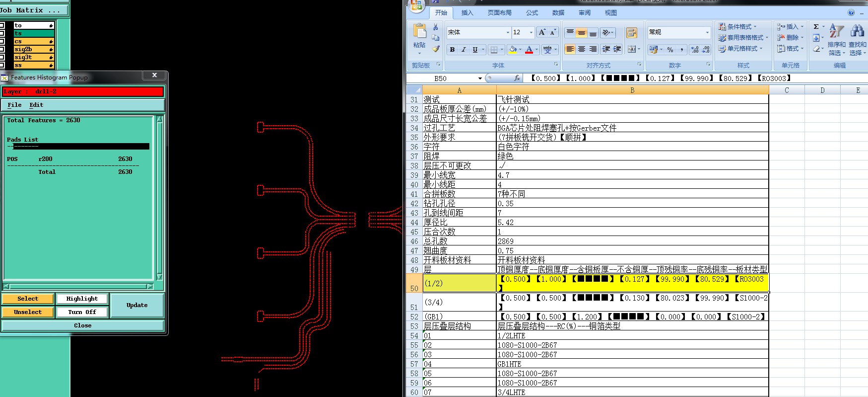Open the font color dropdown arrow
This screenshot has width=868, height=397.
pyautogui.click(x=536, y=50)
